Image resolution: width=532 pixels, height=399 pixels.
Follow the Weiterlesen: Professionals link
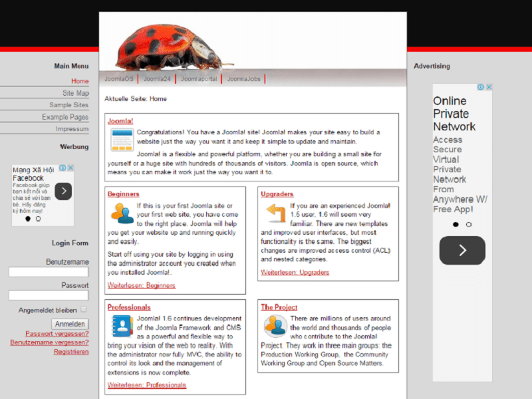[147, 385]
